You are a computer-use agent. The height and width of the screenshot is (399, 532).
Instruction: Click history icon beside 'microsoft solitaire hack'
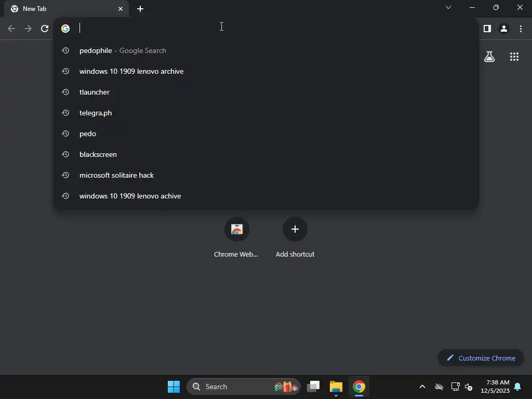click(65, 175)
